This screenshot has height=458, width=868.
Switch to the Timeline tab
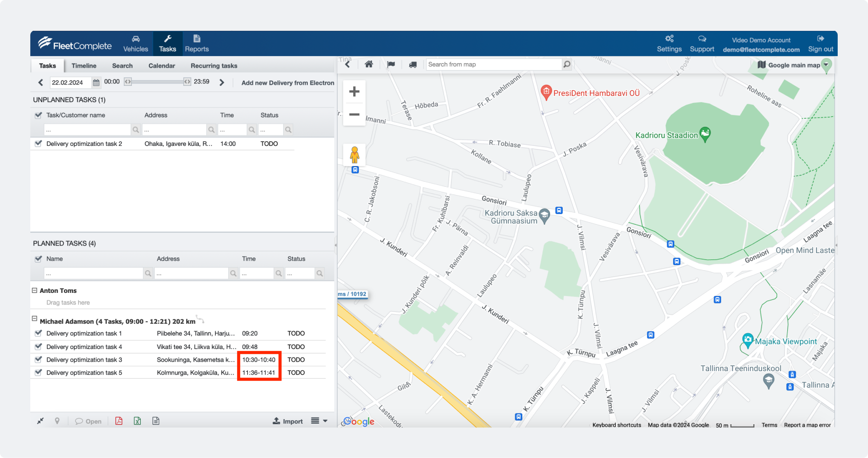(x=84, y=66)
